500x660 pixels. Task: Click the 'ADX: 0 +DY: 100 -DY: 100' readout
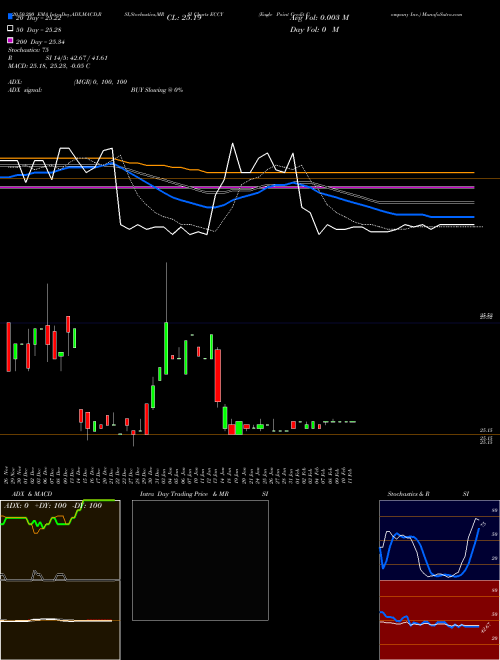(53, 506)
